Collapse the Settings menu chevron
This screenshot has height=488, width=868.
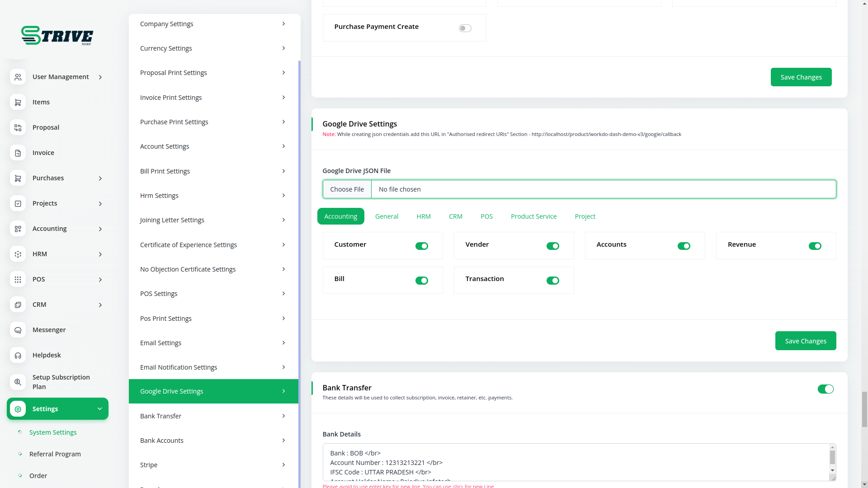click(99, 409)
